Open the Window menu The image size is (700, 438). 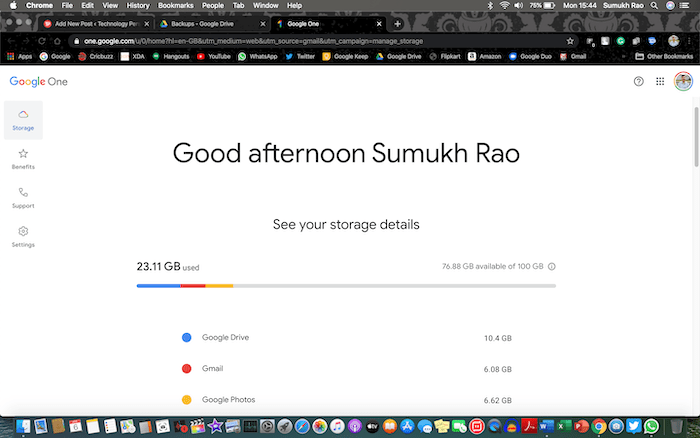coord(266,5)
